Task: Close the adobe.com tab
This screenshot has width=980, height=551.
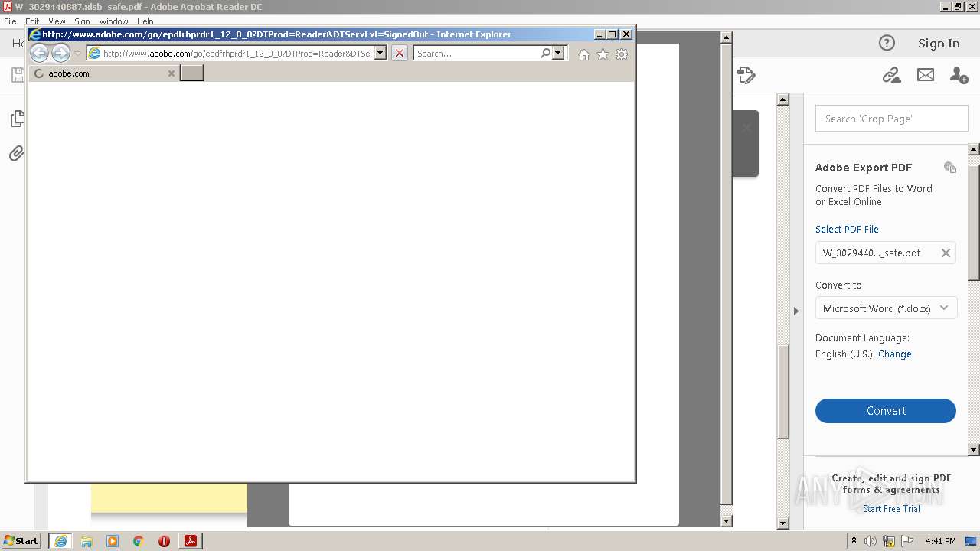Action: tap(171, 73)
